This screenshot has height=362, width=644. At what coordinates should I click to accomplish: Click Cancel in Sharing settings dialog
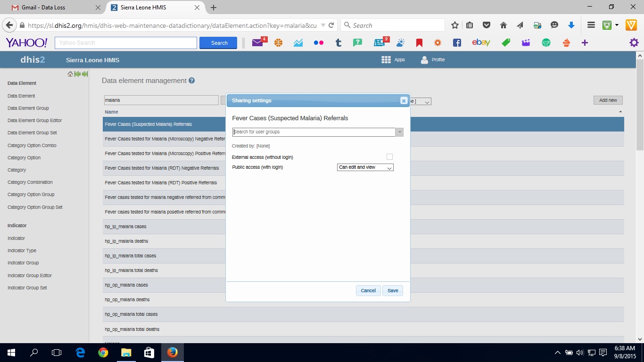368,290
